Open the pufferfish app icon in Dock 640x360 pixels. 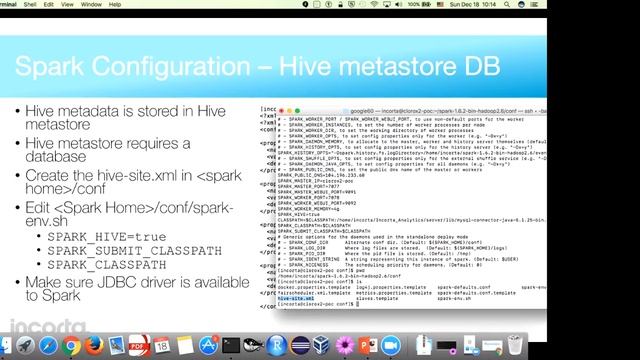(x=253, y=346)
